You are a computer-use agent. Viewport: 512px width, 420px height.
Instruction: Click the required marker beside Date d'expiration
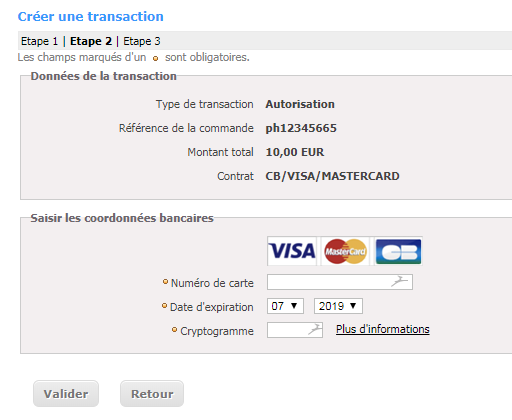[x=164, y=306]
